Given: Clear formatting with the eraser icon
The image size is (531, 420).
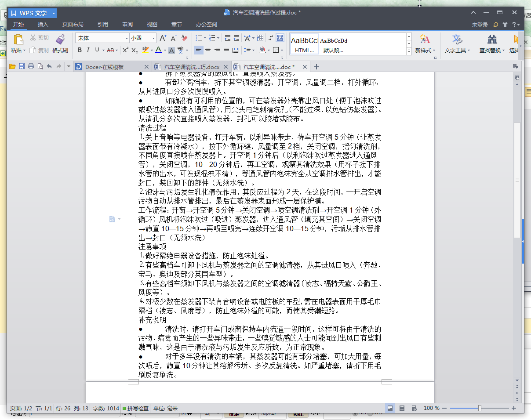Looking at the screenshot, I should [185, 38].
